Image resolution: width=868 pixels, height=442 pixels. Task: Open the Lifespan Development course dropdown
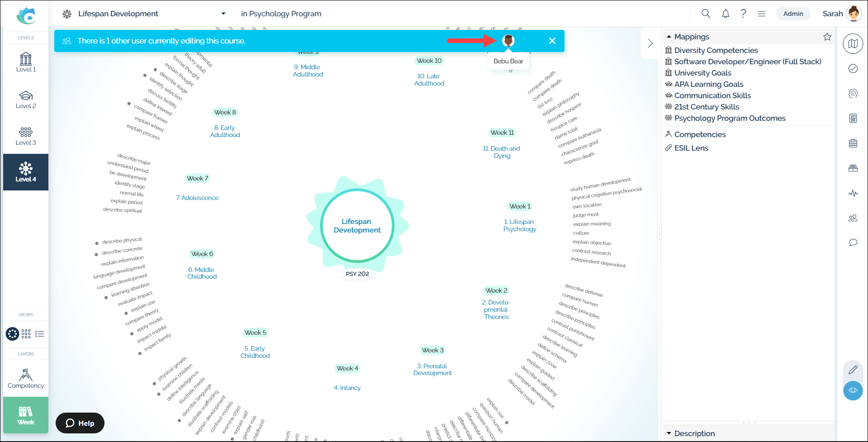(x=223, y=14)
